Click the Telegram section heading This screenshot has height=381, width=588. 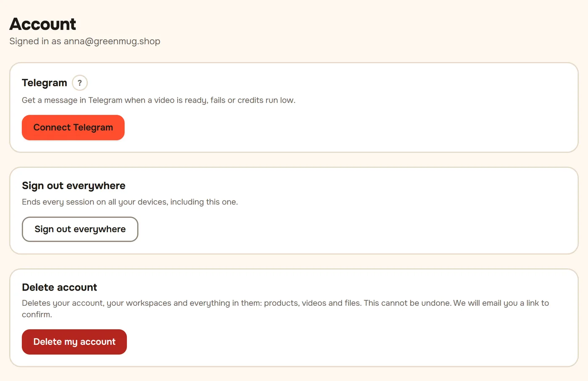(45, 83)
